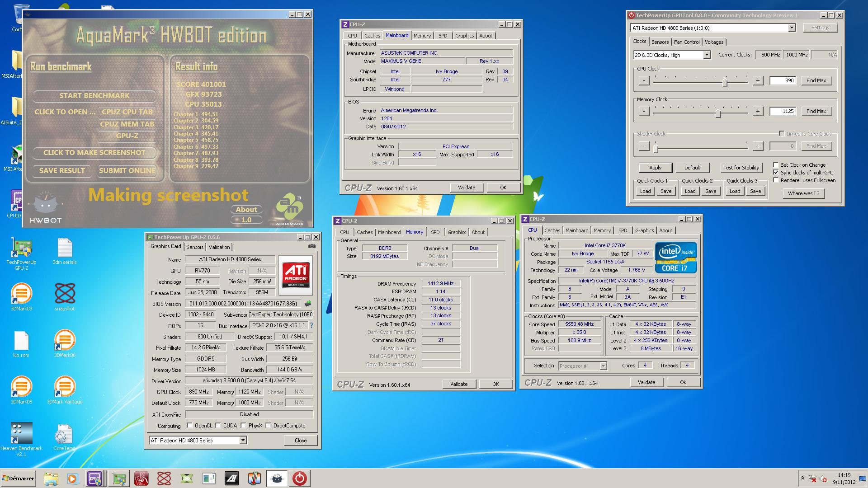868x488 pixels.
Task: Enable Set Clock on Change checkbox
Action: pyautogui.click(x=776, y=165)
